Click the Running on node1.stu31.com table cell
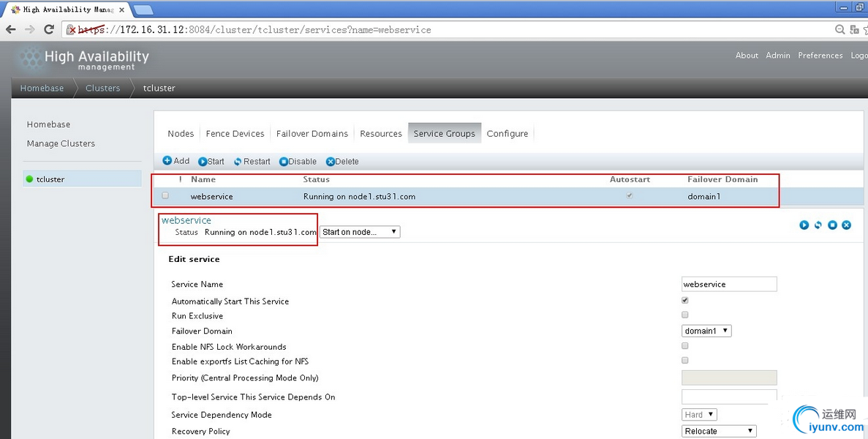Viewport: 868px width, 439px height. coord(359,197)
